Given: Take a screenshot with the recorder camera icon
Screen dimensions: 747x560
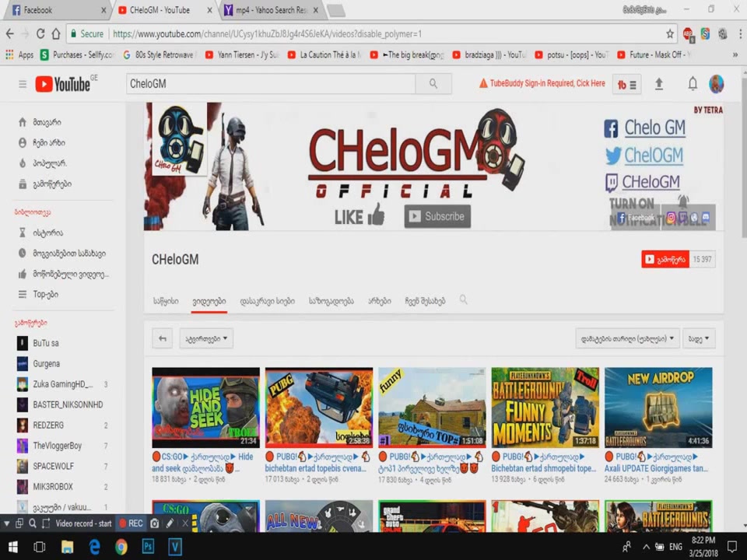Looking at the screenshot, I should (155, 523).
